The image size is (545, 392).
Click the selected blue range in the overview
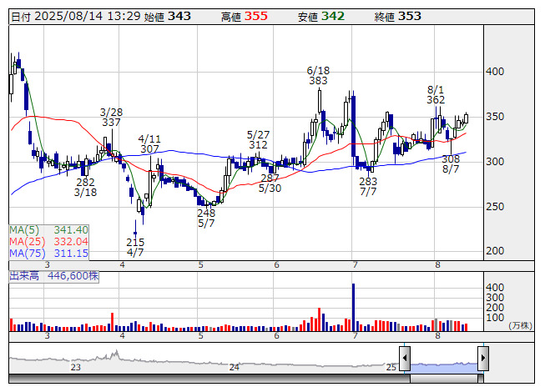tap(444, 368)
